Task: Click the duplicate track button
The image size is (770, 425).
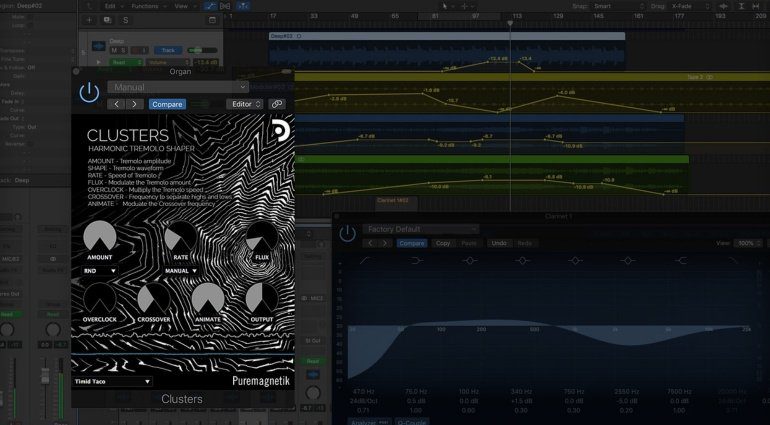Action: pos(107,20)
